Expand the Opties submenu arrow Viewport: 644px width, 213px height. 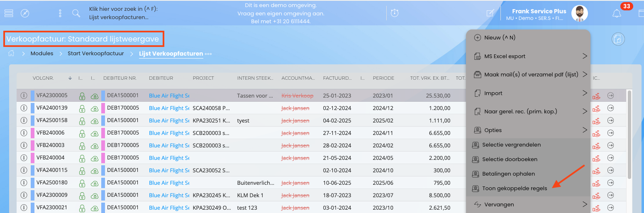tap(585, 130)
